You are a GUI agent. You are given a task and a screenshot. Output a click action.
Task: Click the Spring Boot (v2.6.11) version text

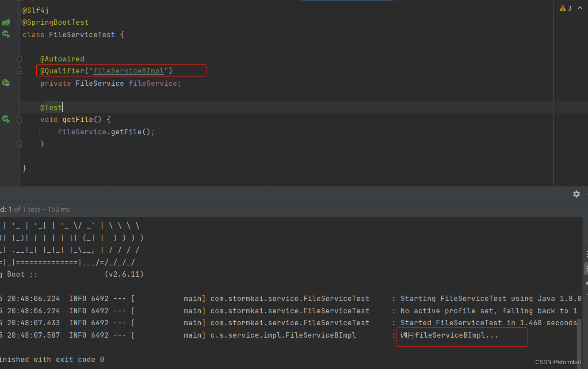tap(124, 274)
